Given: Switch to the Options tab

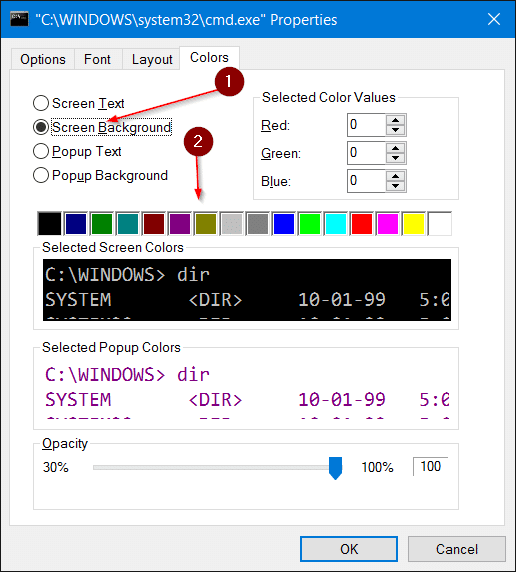Looking at the screenshot, I should (x=43, y=59).
